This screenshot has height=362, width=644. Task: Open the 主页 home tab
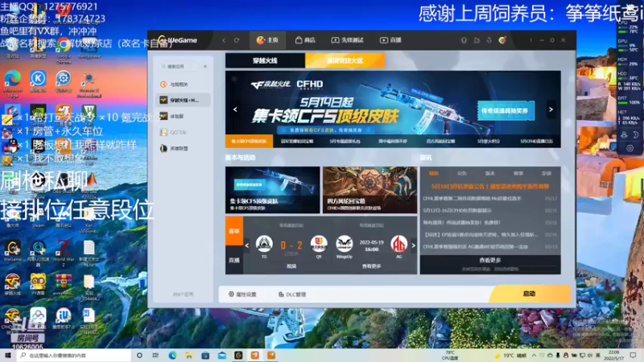click(x=267, y=39)
